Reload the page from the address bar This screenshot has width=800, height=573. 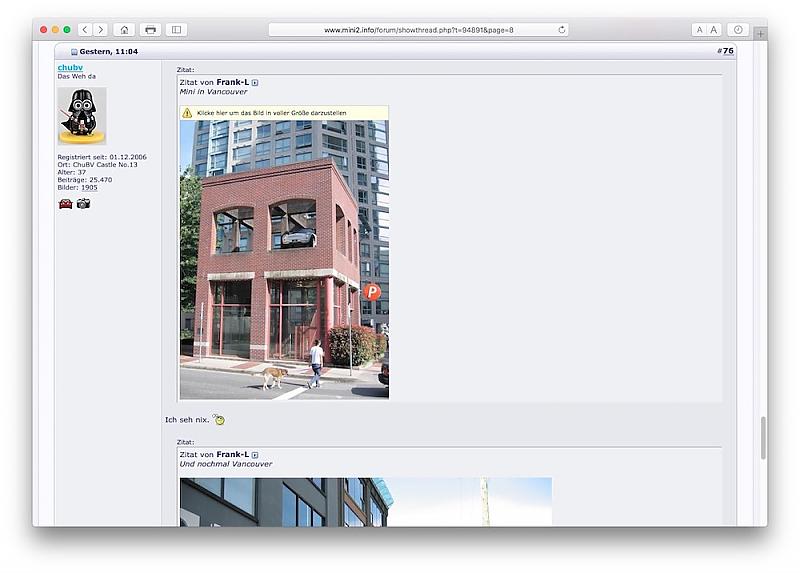(562, 30)
